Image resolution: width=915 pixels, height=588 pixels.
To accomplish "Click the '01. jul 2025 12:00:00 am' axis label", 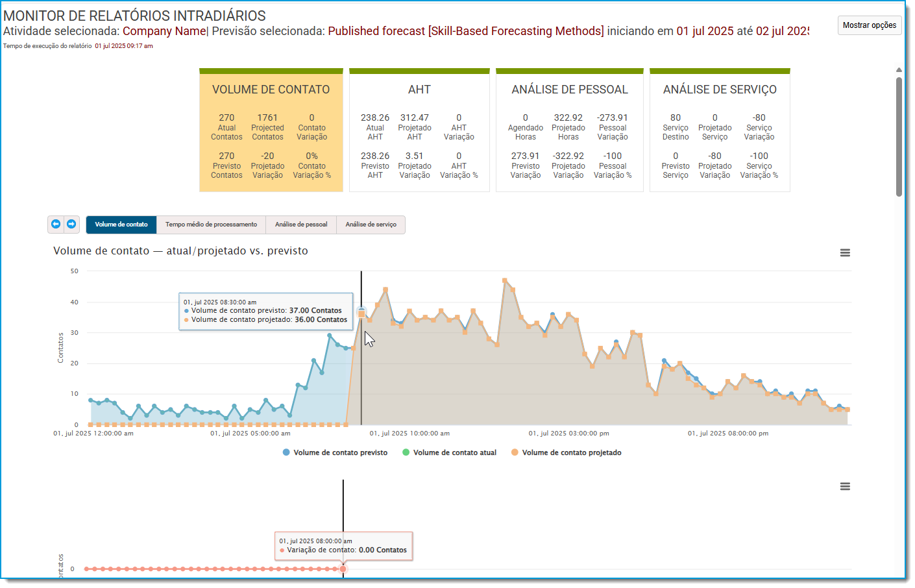I will click(93, 434).
